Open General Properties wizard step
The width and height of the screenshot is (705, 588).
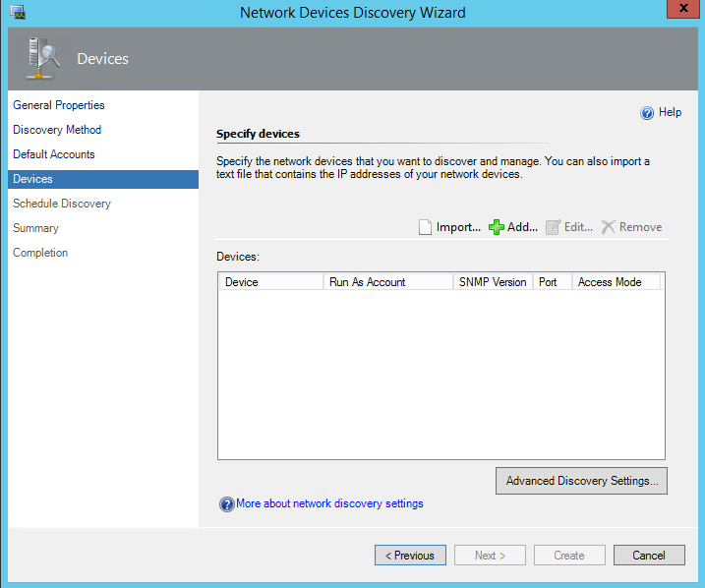tap(59, 105)
